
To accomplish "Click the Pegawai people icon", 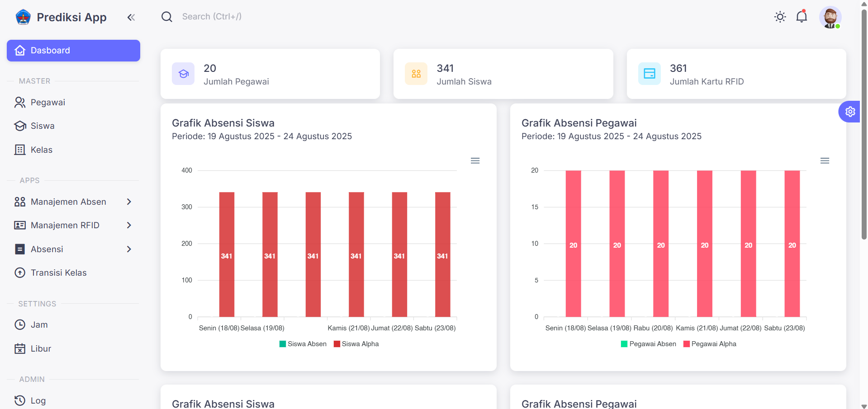I will pyautogui.click(x=20, y=103).
